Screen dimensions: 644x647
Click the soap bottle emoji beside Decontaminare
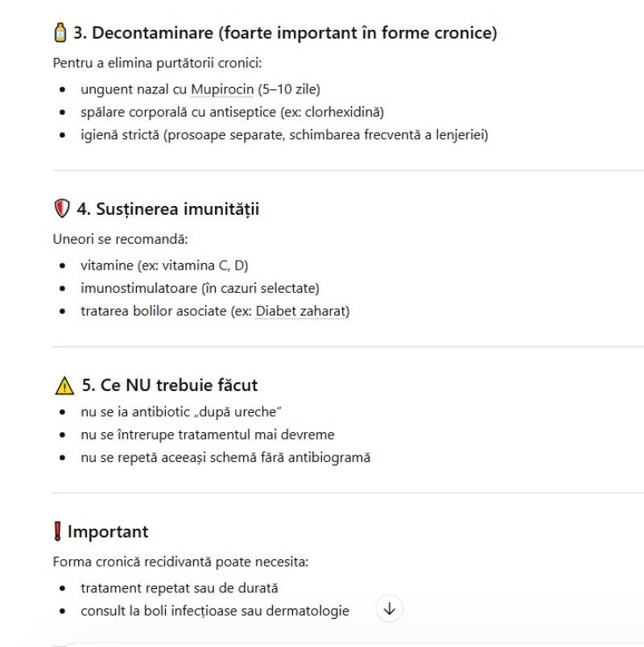(60, 33)
